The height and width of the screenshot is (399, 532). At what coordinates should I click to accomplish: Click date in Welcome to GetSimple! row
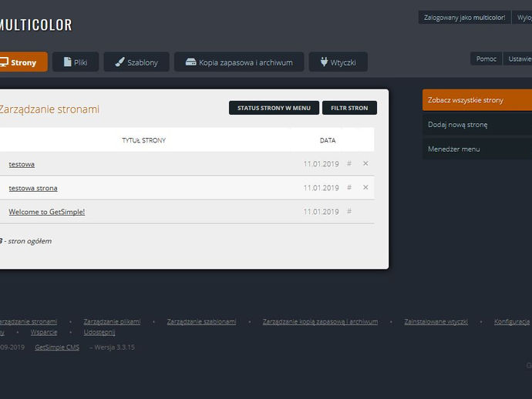point(321,212)
